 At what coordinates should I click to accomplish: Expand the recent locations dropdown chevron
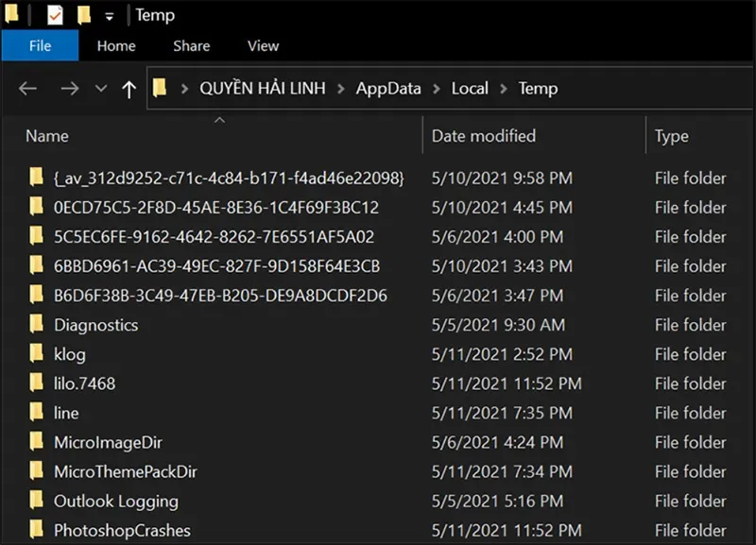click(101, 89)
